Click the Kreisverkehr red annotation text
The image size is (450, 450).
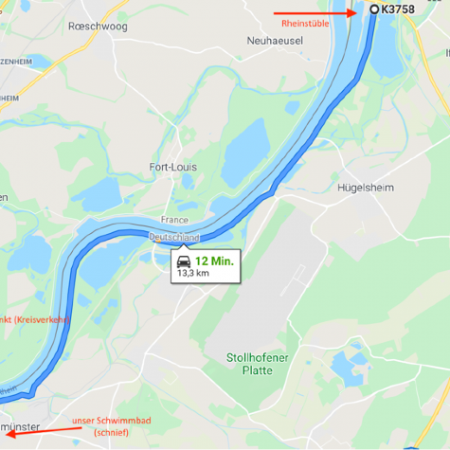(x=35, y=320)
